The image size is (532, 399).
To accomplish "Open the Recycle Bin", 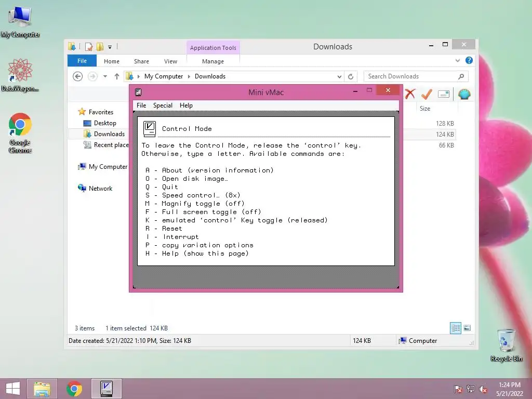I will click(506, 345).
